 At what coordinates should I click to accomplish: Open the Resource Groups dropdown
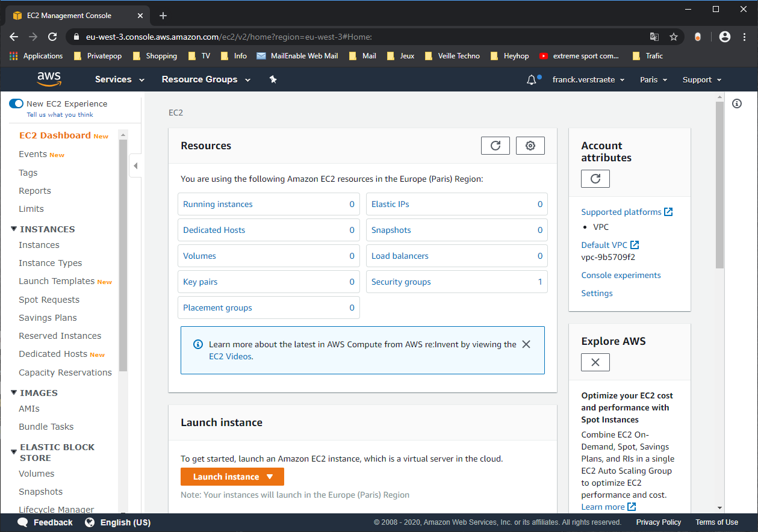pos(206,79)
